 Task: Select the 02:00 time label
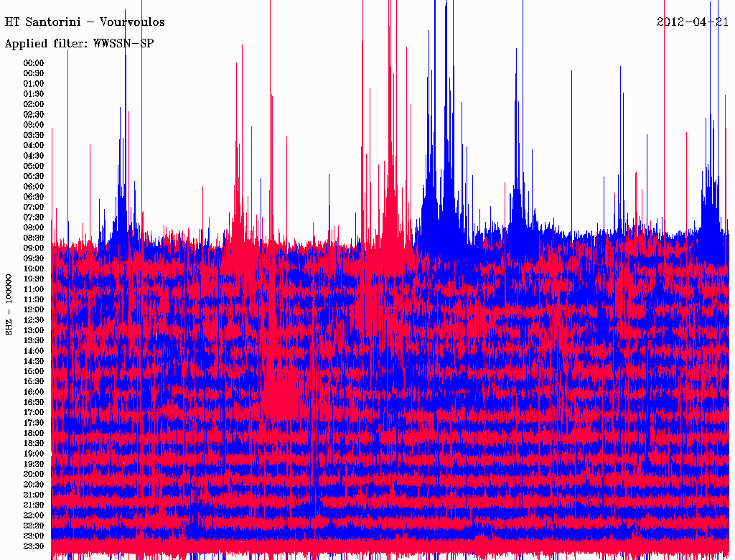coord(34,104)
